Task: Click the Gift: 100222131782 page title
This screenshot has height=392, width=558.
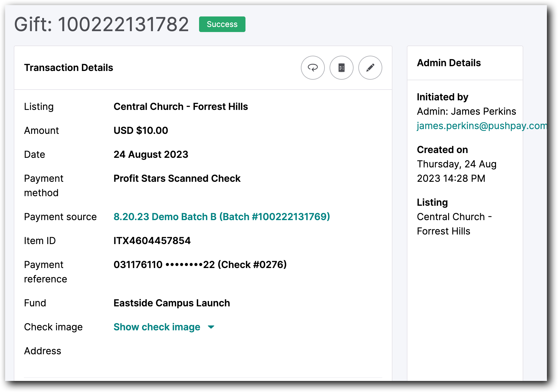Action: point(101,24)
